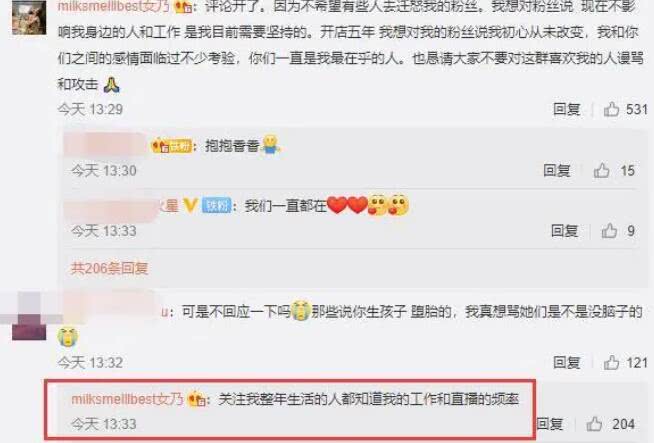Reply to the 13:33 我们一直都在 comment
Screen dimensions: 654x443
click(565, 231)
